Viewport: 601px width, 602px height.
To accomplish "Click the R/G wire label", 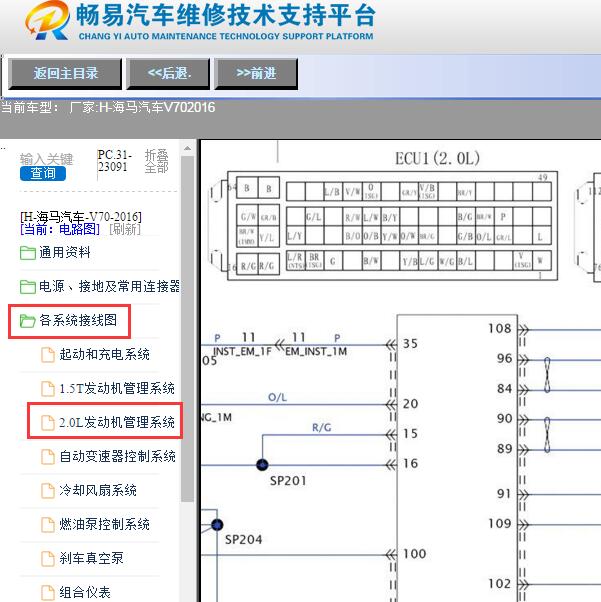I will 321,427.
